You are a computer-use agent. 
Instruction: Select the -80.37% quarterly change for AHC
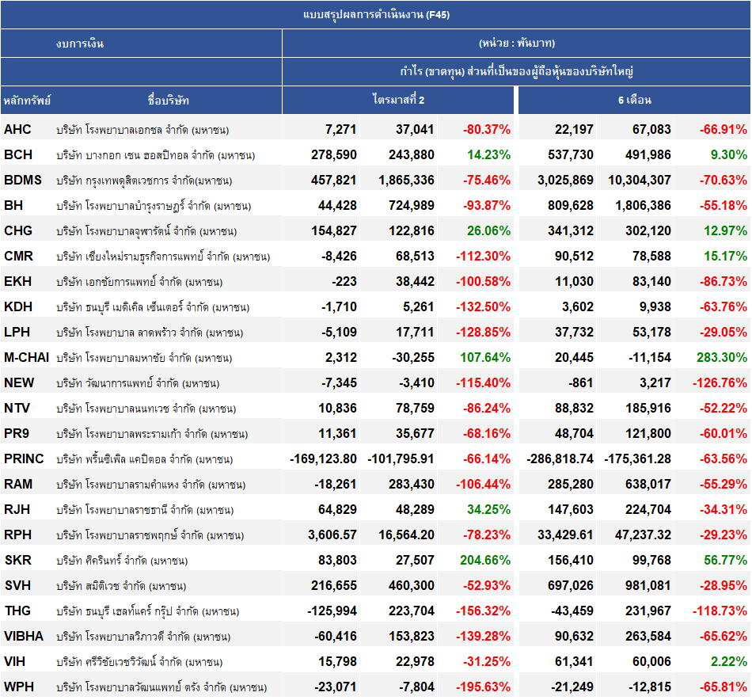click(485, 129)
